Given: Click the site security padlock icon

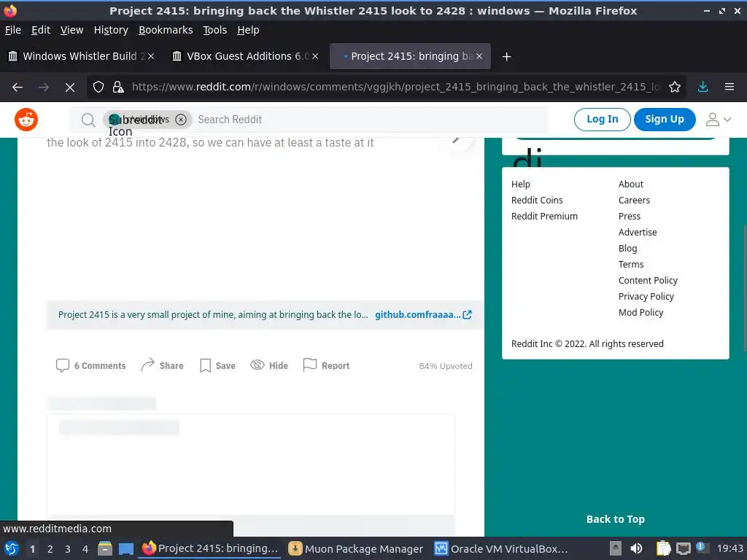Looking at the screenshot, I should click(x=117, y=87).
